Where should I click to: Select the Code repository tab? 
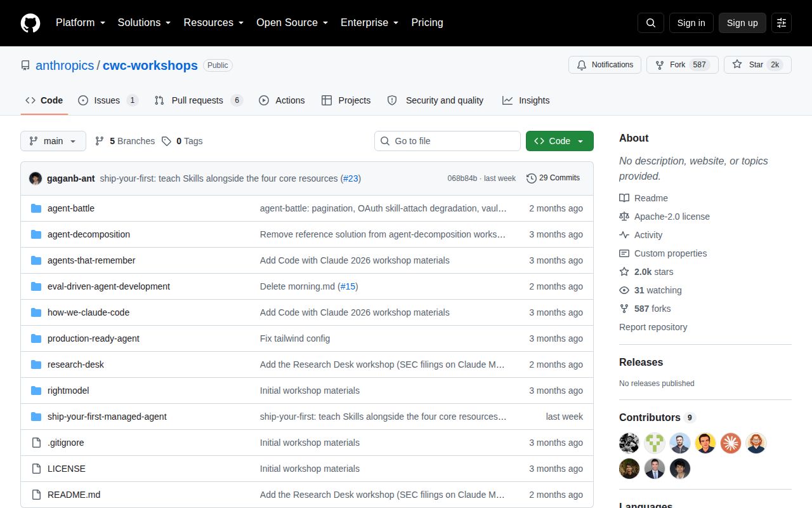coord(44,100)
